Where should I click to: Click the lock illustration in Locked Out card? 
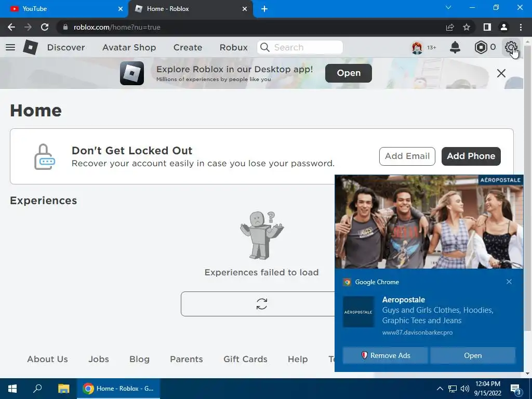[45, 156]
